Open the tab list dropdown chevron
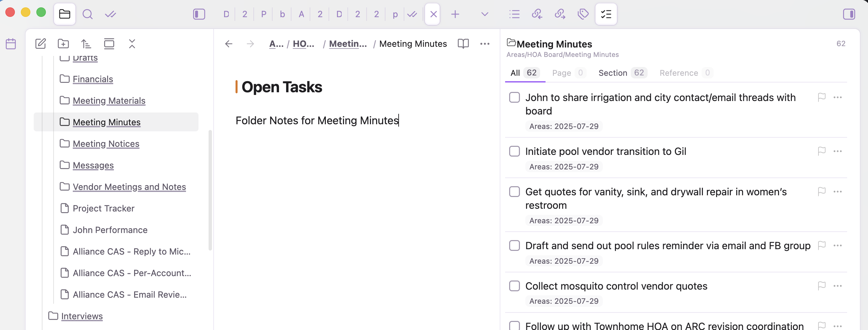This screenshot has width=868, height=330. tap(485, 14)
